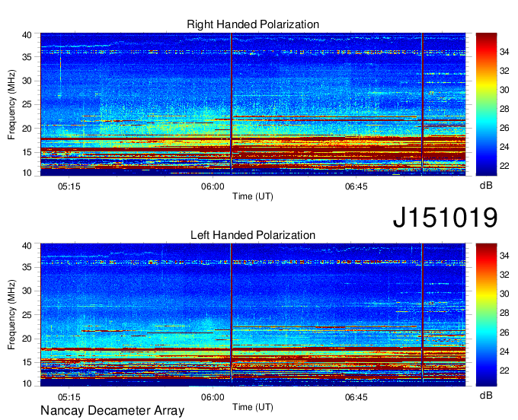The width and height of the screenshot is (518, 420).
Task: Click the vertical red line after 06:45 in bottom plot
Action: click(x=422, y=315)
